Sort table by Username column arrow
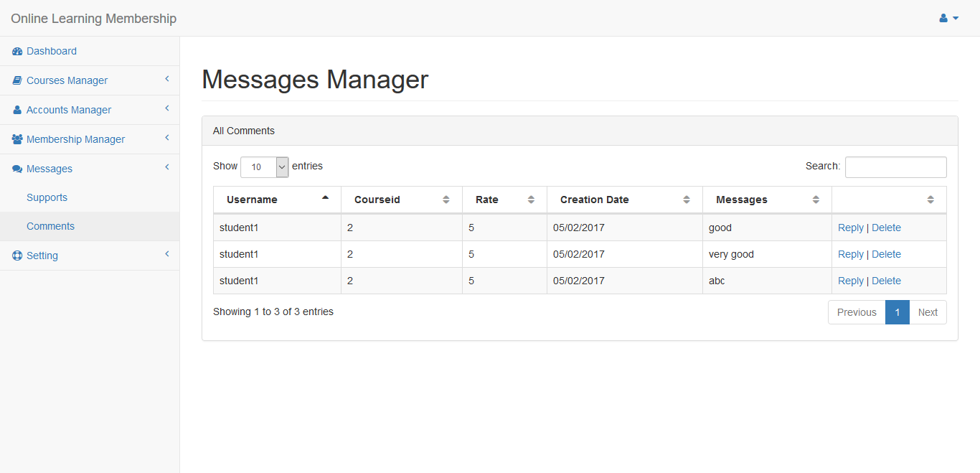Screen dimensions: 980x473 point(325,197)
